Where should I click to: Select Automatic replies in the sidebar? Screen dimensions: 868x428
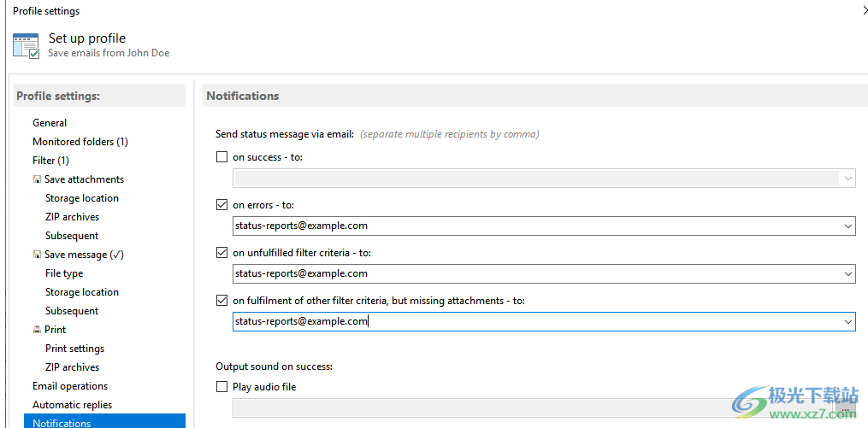(72, 405)
